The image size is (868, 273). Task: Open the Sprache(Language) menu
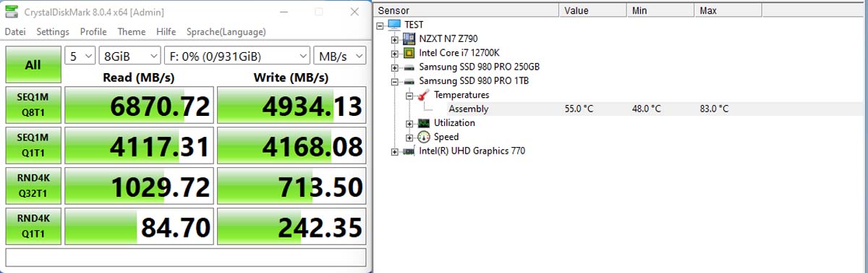coord(226,32)
